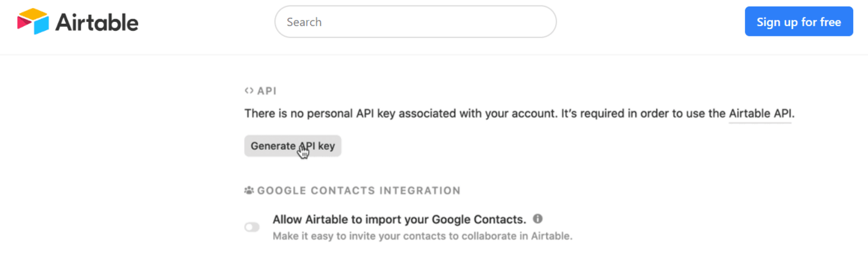Select the API section heading

point(267,91)
